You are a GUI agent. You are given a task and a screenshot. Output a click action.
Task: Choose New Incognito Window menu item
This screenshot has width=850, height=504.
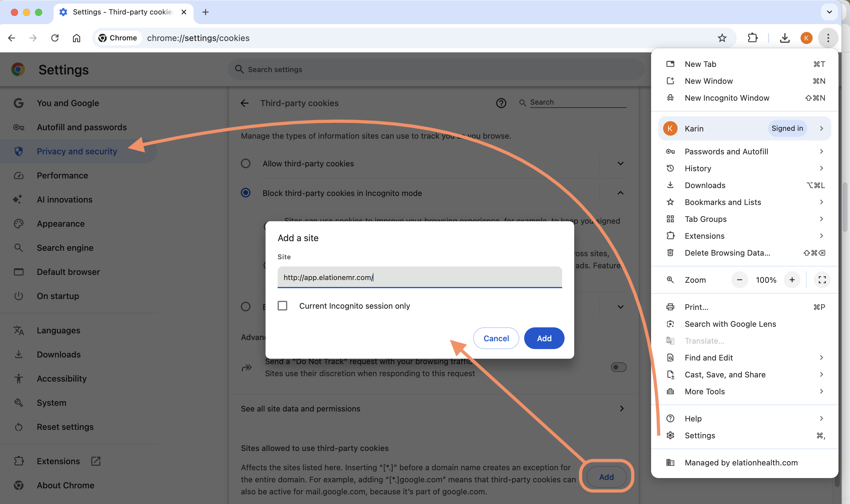pyautogui.click(x=727, y=98)
